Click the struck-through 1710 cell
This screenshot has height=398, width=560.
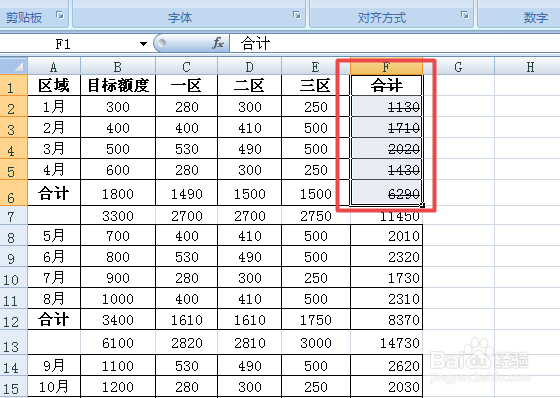tap(386, 128)
